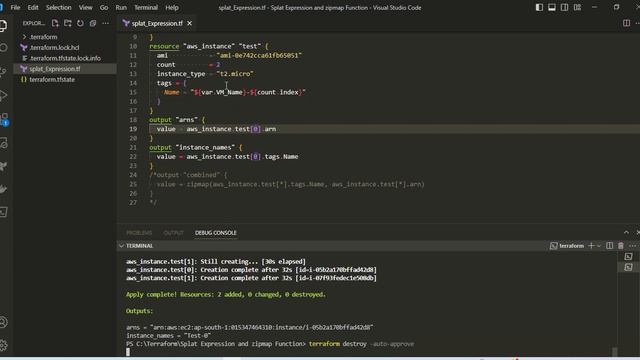Maximize the panel with up chevron
The image size is (640, 360).
tap(626, 232)
